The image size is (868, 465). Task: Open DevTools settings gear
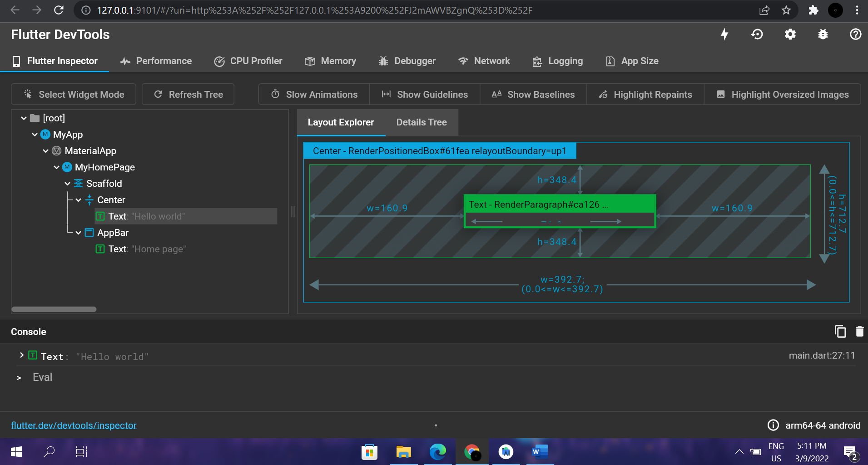pos(790,35)
